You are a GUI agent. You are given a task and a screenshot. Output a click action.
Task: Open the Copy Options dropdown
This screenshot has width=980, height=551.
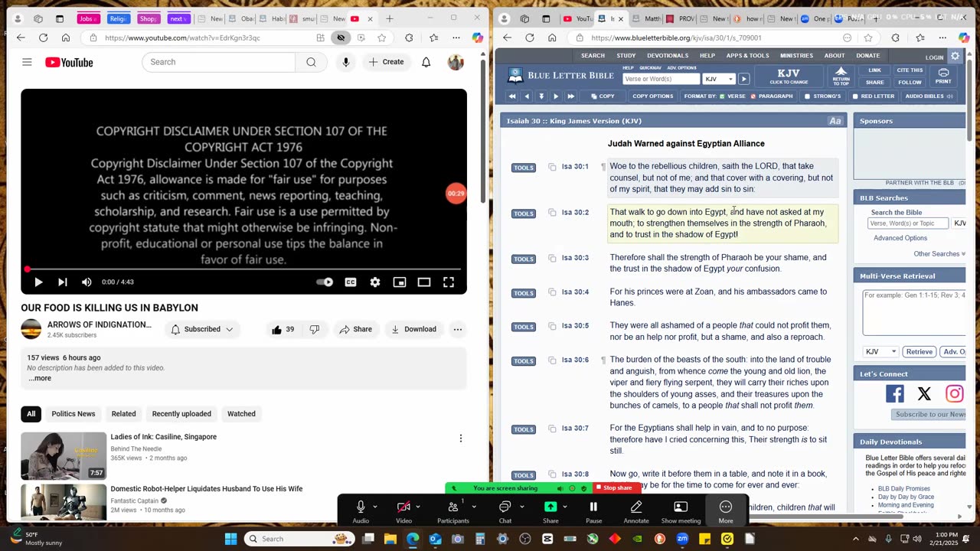coord(653,96)
